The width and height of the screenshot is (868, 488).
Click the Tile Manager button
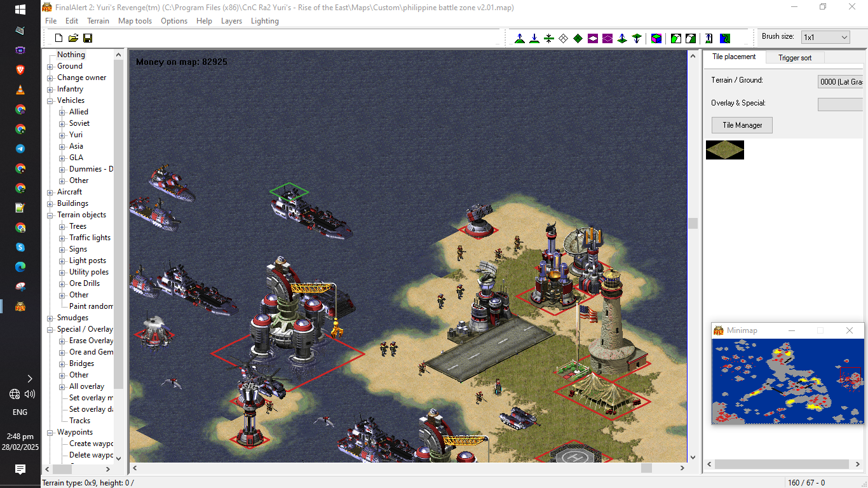[742, 125]
